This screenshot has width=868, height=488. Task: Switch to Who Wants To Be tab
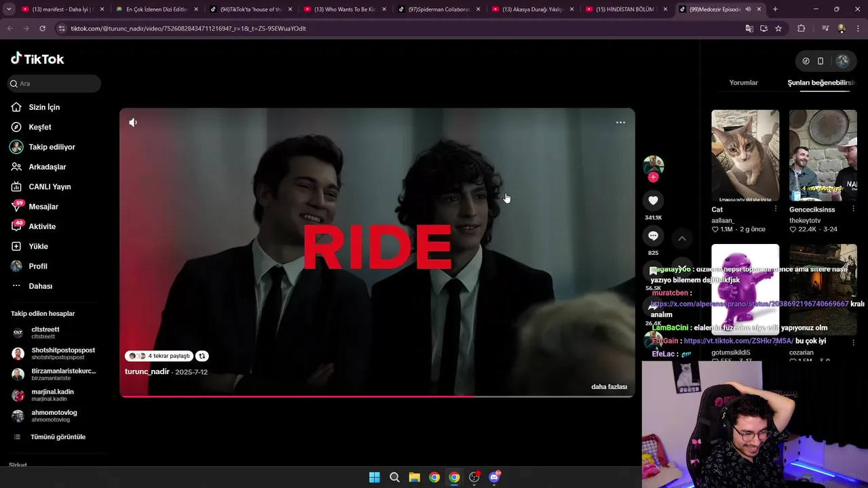(x=345, y=9)
